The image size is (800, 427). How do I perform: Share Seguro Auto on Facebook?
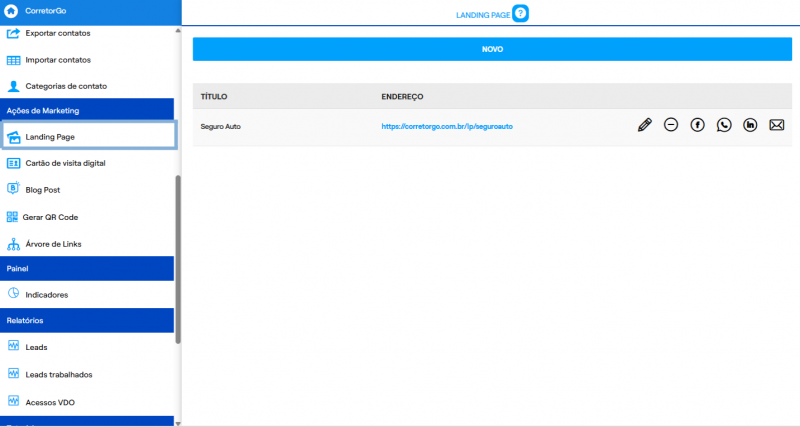click(697, 125)
